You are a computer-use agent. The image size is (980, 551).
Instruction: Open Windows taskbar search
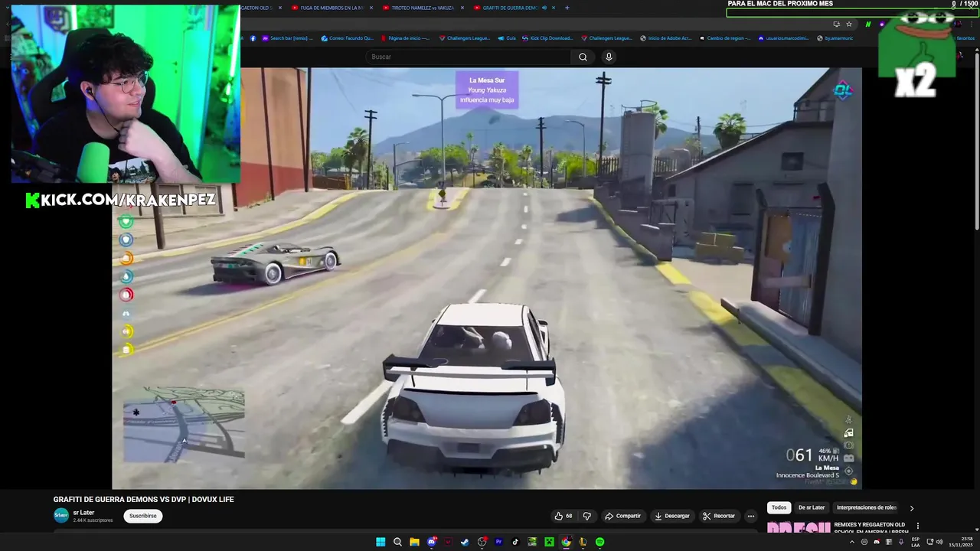pyautogui.click(x=397, y=542)
